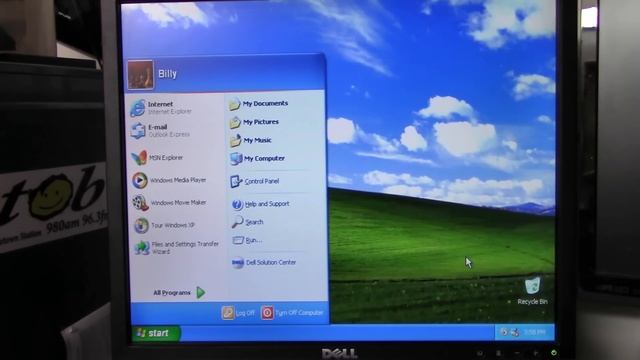
Task: Click the My Pictures folder icon
Action: click(x=235, y=122)
